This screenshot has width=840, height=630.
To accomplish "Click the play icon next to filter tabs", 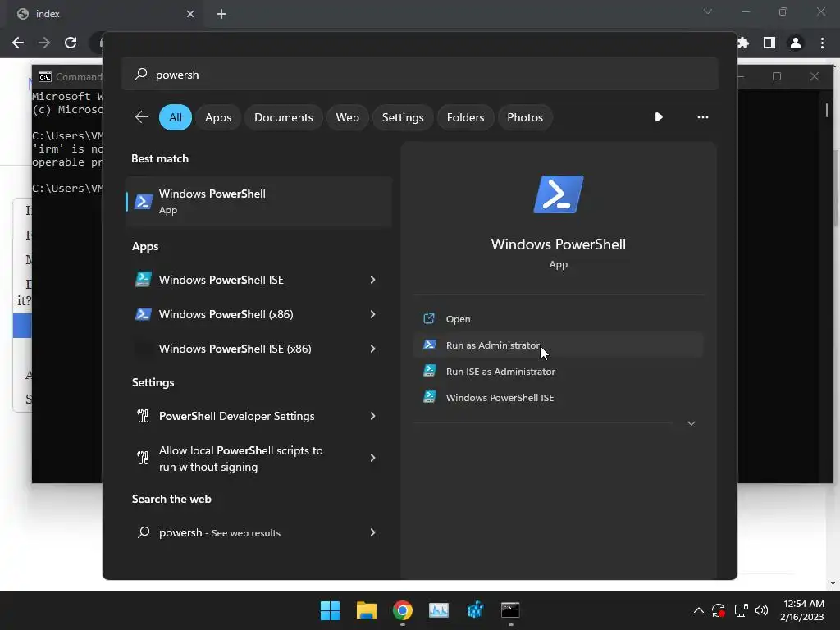I will point(659,116).
